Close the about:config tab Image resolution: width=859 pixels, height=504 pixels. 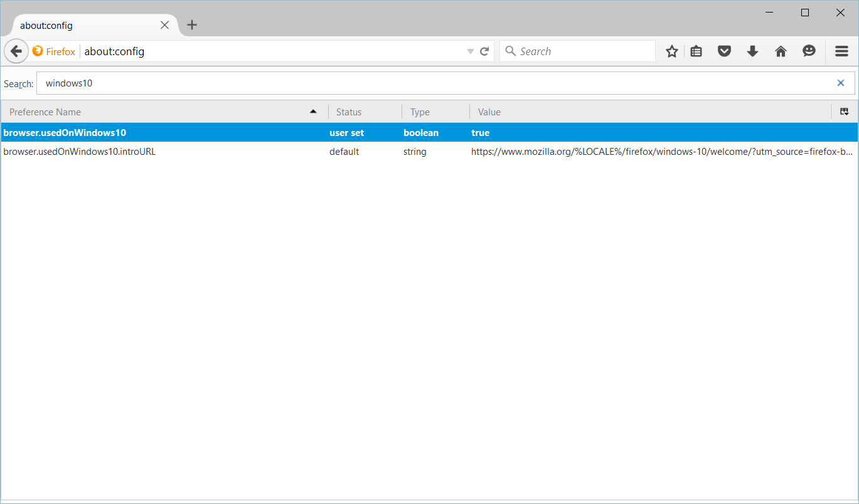(164, 25)
